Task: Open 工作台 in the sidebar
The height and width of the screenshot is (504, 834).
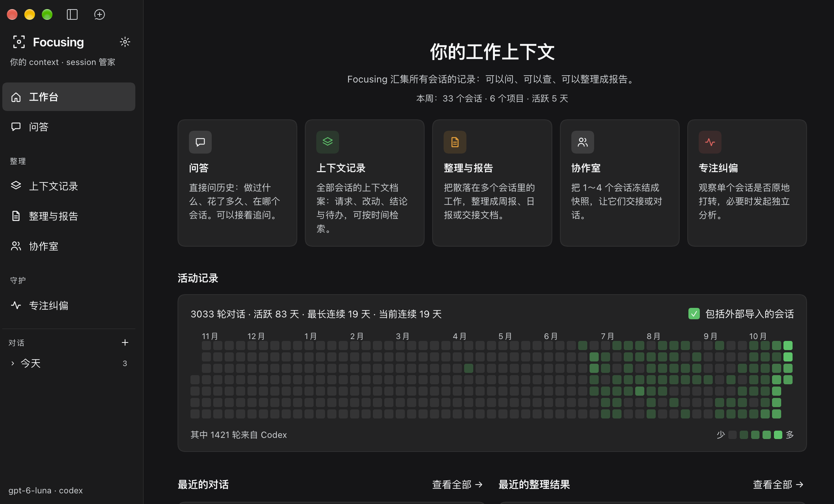Action: click(69, 97)
